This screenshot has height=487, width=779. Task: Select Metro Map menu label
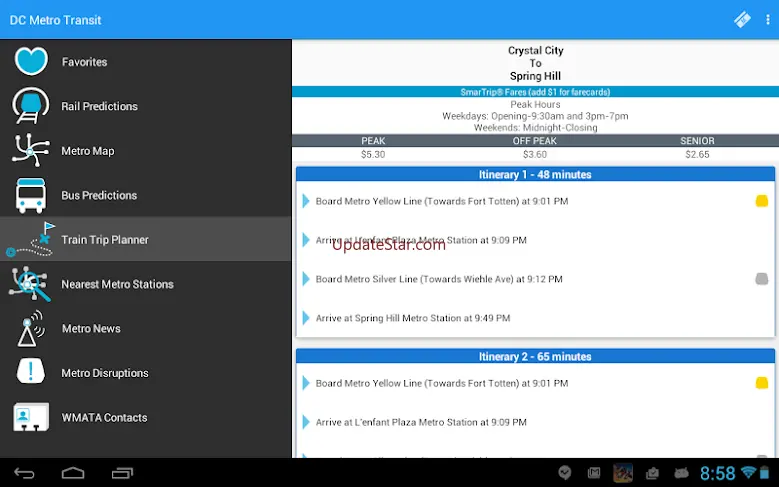pyautogui.click(x=88, y=151)
